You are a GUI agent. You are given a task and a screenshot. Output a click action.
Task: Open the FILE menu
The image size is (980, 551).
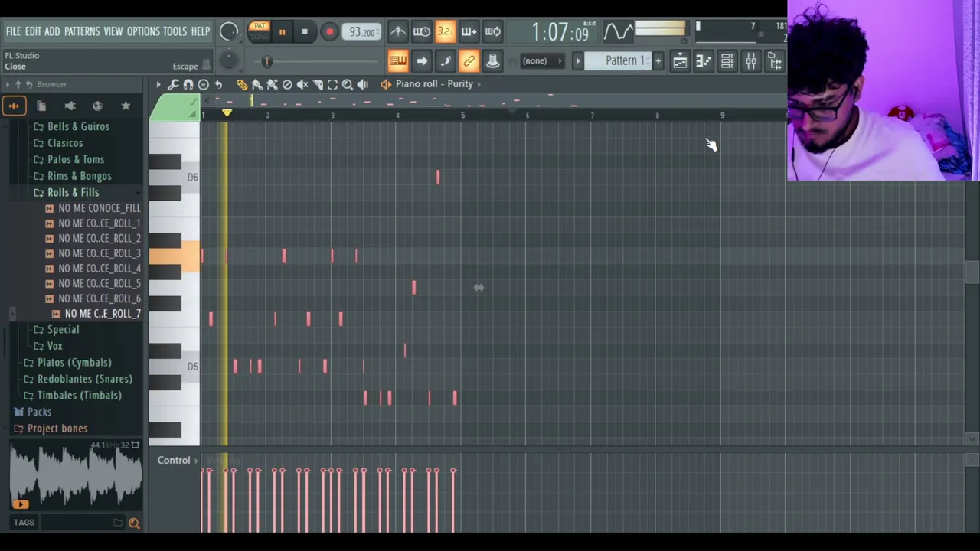coord(13,31)
